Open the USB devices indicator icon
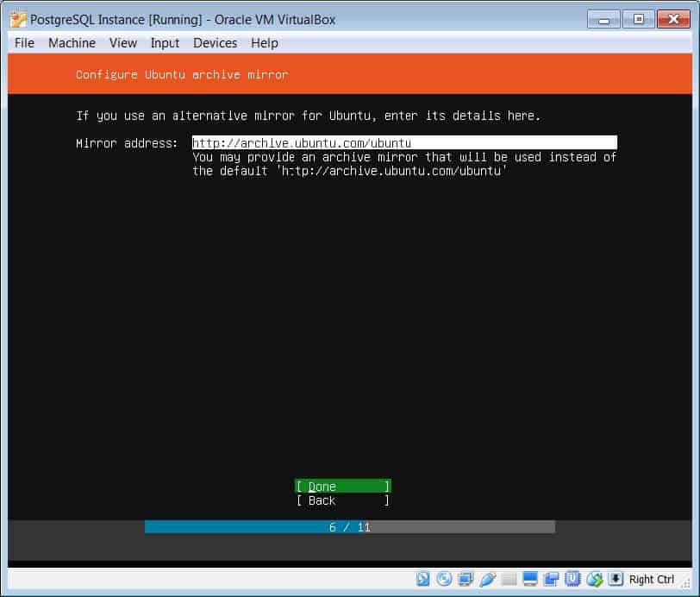Image resolution: width=700 pixels, height=597 pixels. click(486, 579)
